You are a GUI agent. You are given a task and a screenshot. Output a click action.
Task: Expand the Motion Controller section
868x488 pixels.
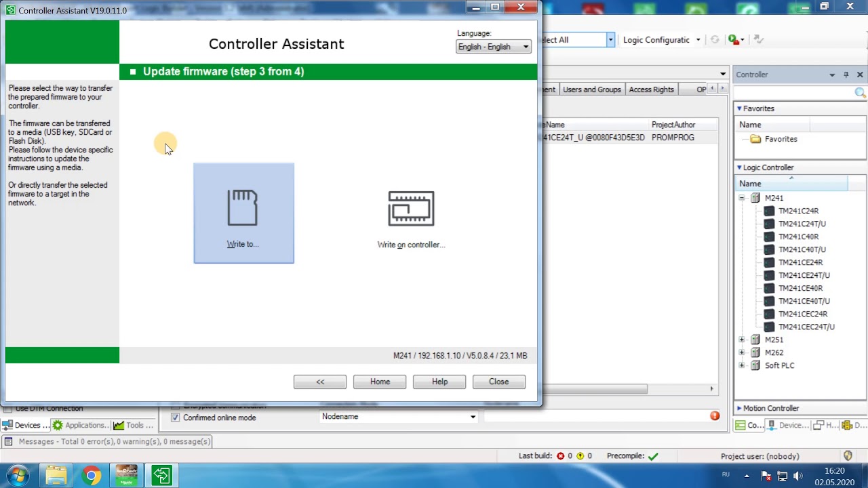tap(739, 408)
